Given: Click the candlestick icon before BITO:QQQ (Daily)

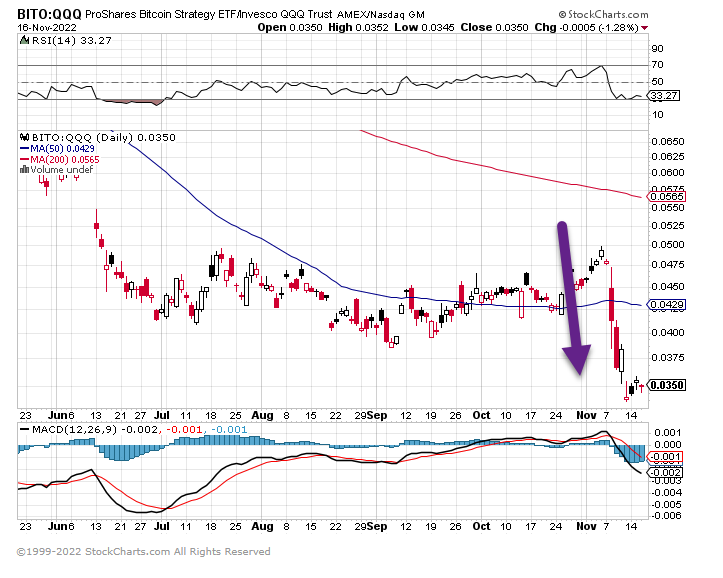Looking at the screenshot, I should click(x=24, y=137).
